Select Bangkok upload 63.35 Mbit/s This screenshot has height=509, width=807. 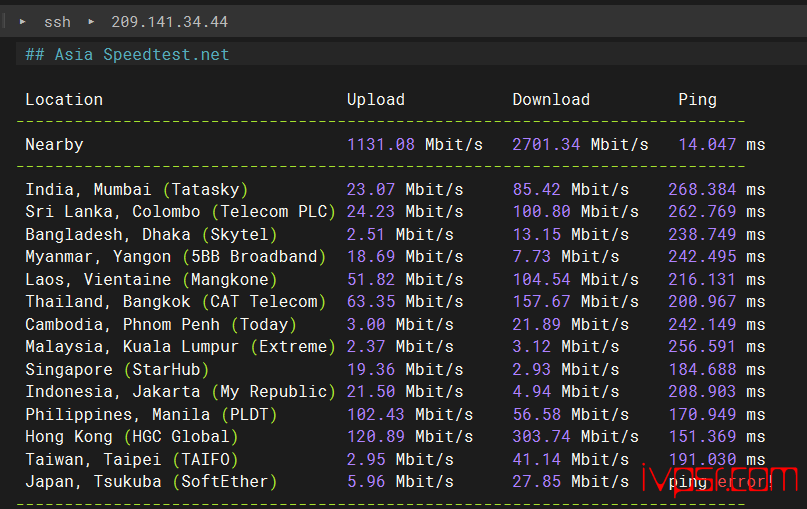(x=405, y=302)
